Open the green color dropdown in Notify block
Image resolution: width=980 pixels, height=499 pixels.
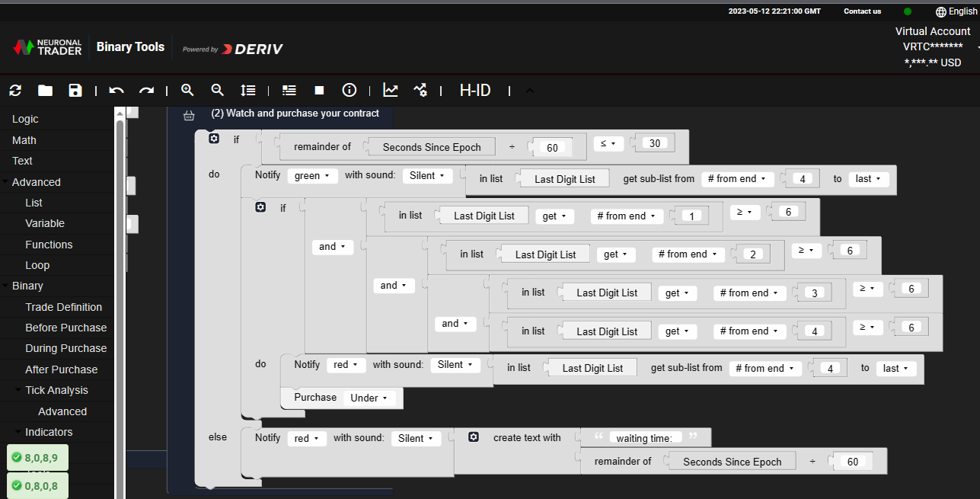click(311, 175)
